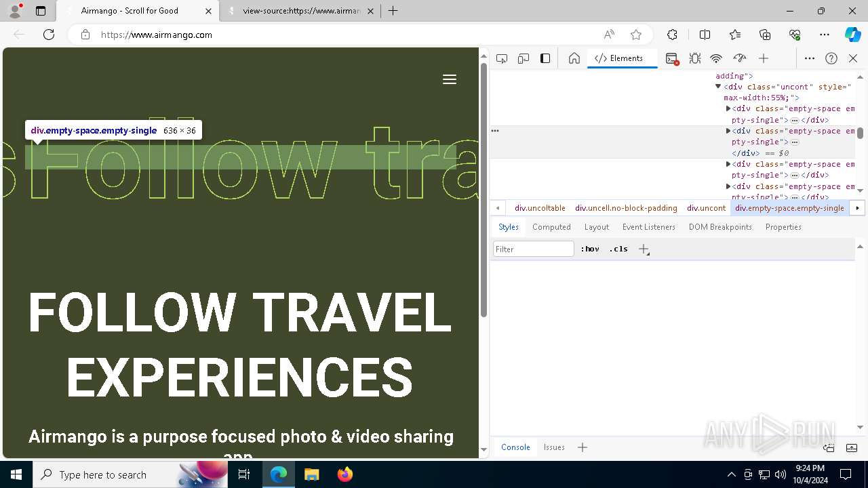Viewport: 868px width, 488px height.
Task: Toggle device emulation mode
Action: tap(524, 58)
